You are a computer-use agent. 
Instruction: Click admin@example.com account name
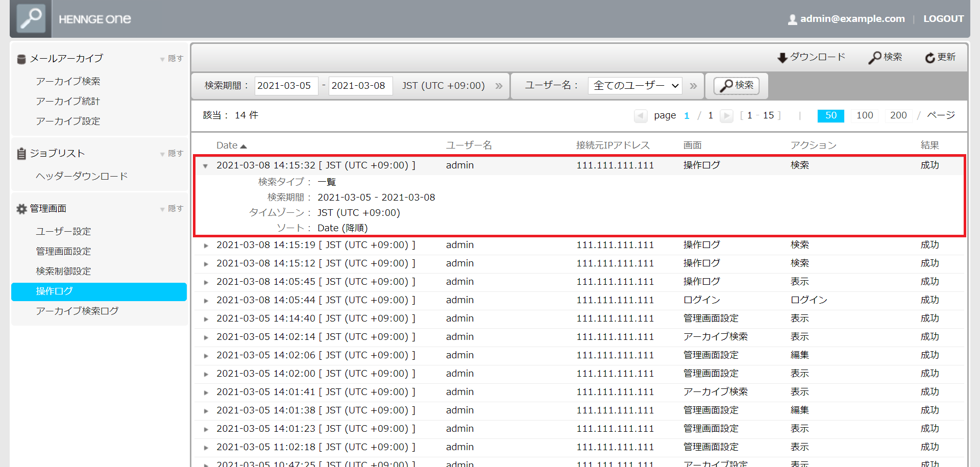[852, 19]
